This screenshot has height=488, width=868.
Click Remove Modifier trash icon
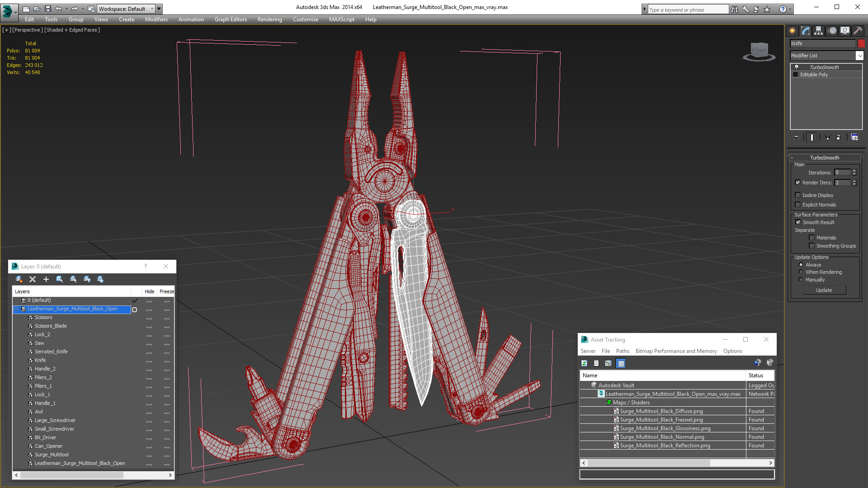839,137
